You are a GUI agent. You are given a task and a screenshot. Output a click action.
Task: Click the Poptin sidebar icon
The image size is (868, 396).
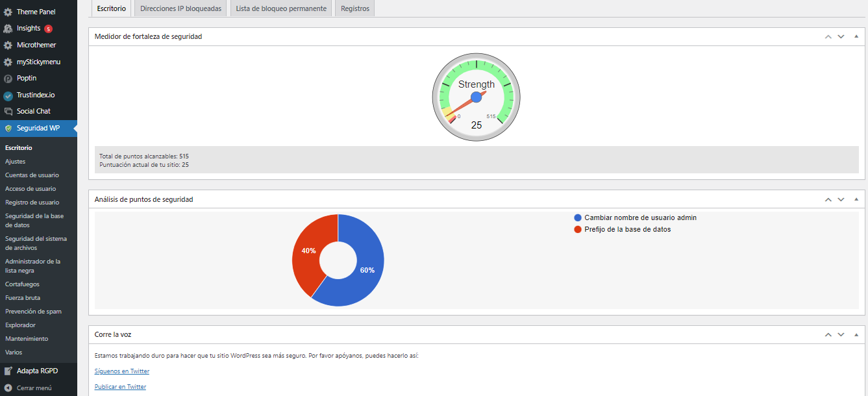click(7, 78)
